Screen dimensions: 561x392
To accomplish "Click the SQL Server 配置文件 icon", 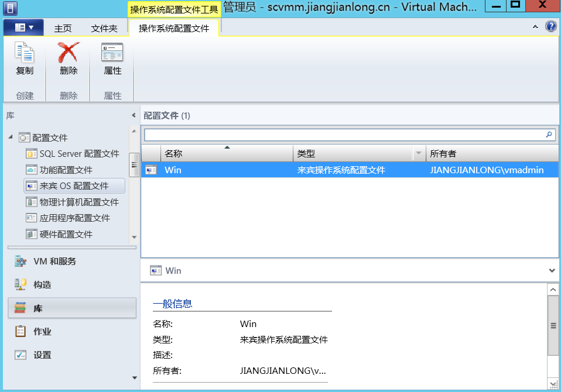I will [x=32, y=154].
